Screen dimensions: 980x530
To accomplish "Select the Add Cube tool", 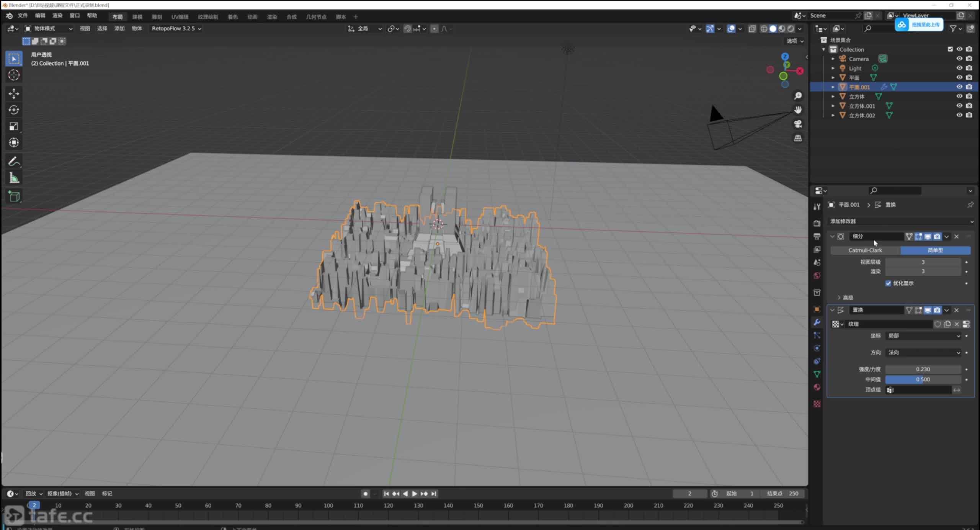I will (14, 196).
